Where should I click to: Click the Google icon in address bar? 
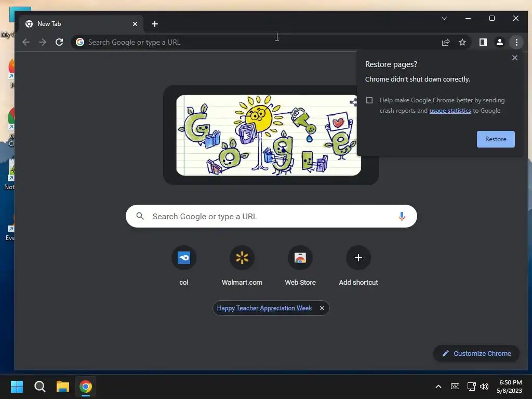point(79,42)
